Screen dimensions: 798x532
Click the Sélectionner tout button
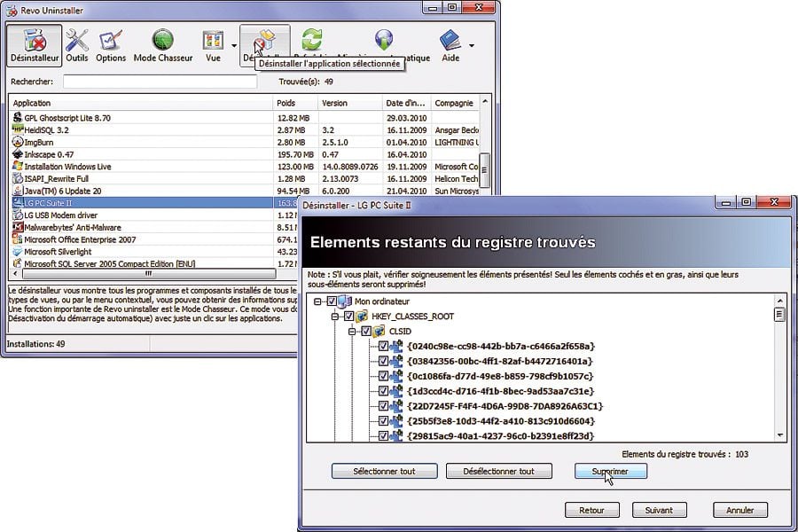pyautogui.click(x=383, y=471)
